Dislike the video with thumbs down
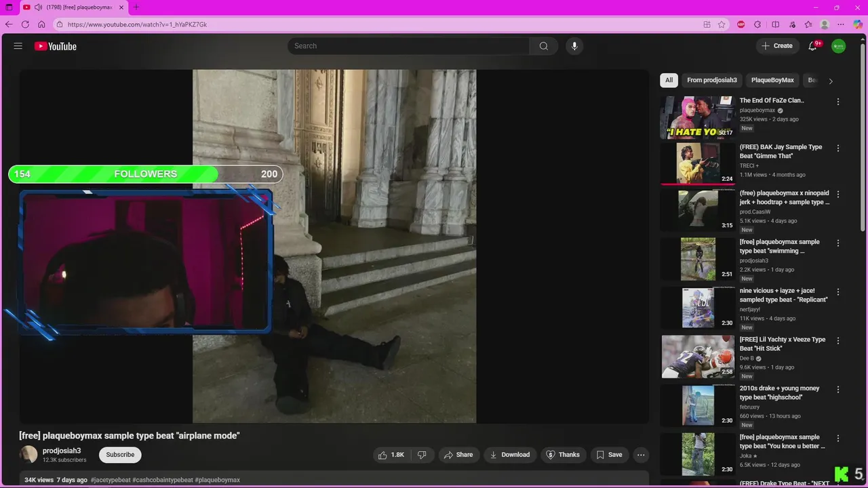868x488 pixels. pyautogui.click(x=422, y=455)
